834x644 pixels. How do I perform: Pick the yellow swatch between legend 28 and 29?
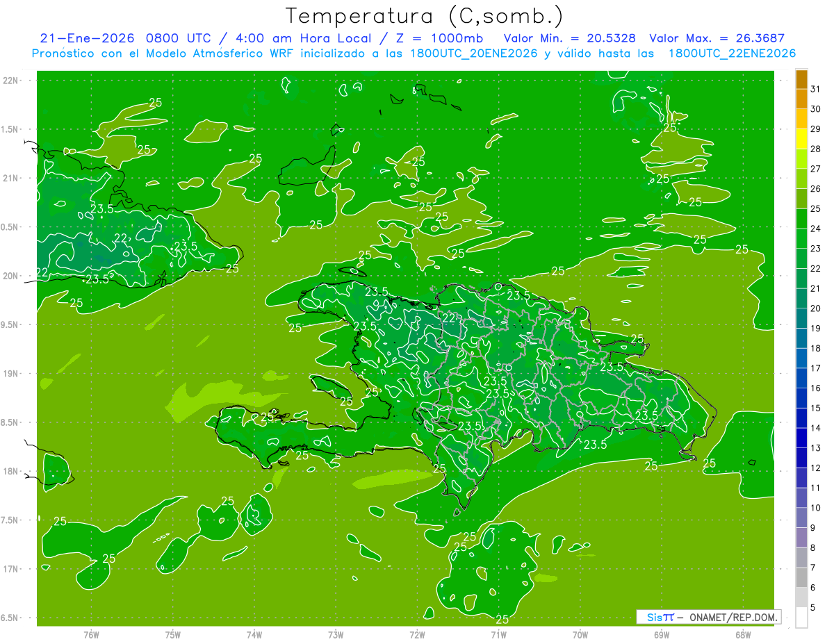(801, 139)
